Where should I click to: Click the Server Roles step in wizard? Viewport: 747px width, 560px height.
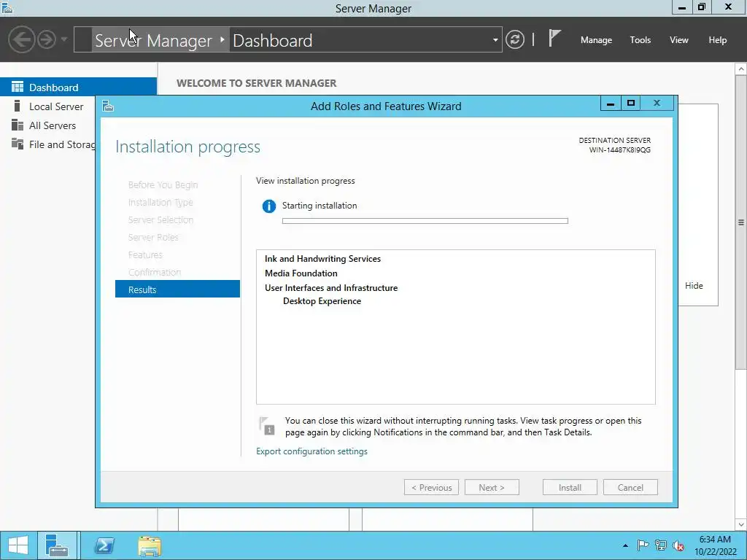pyautogui.click(x=153, y=237)
